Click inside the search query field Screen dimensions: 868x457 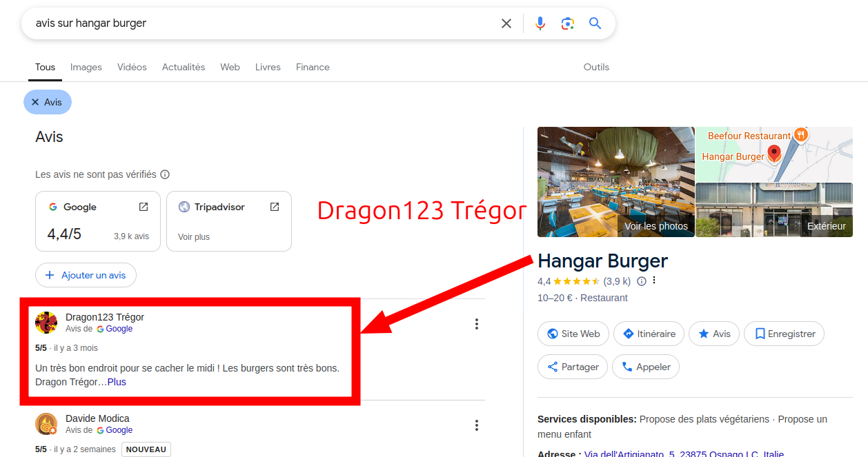(262, 23)
